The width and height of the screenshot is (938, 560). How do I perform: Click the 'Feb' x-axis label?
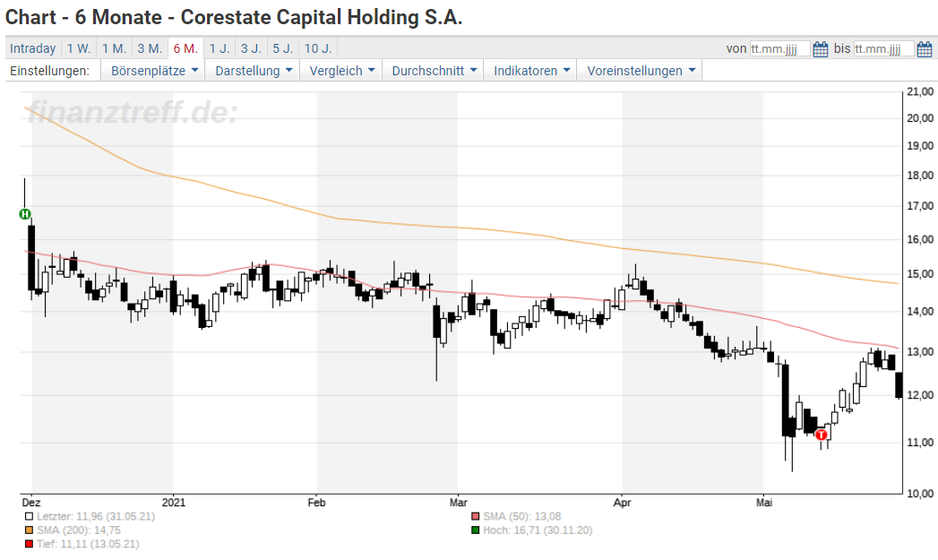316,503
